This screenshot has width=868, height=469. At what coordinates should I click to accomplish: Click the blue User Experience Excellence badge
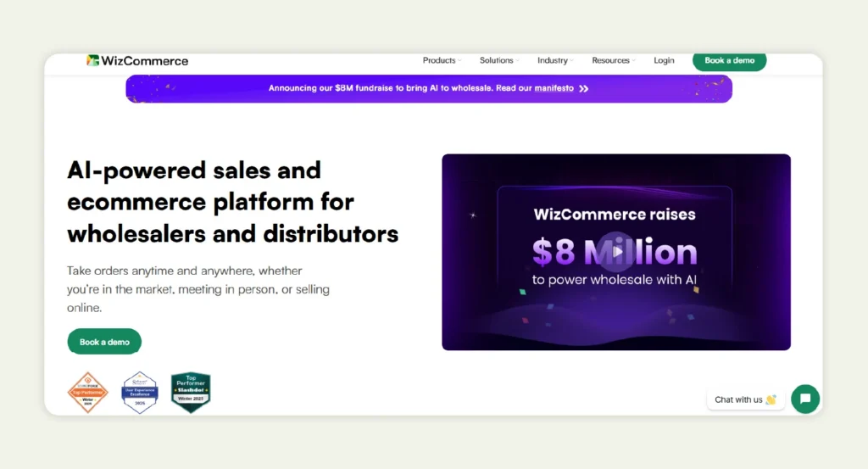[140, 393]
